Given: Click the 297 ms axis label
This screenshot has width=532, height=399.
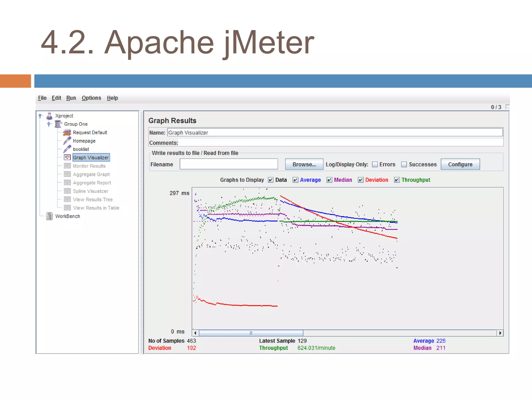Looking at the screenshot, I should pos(179,193).
